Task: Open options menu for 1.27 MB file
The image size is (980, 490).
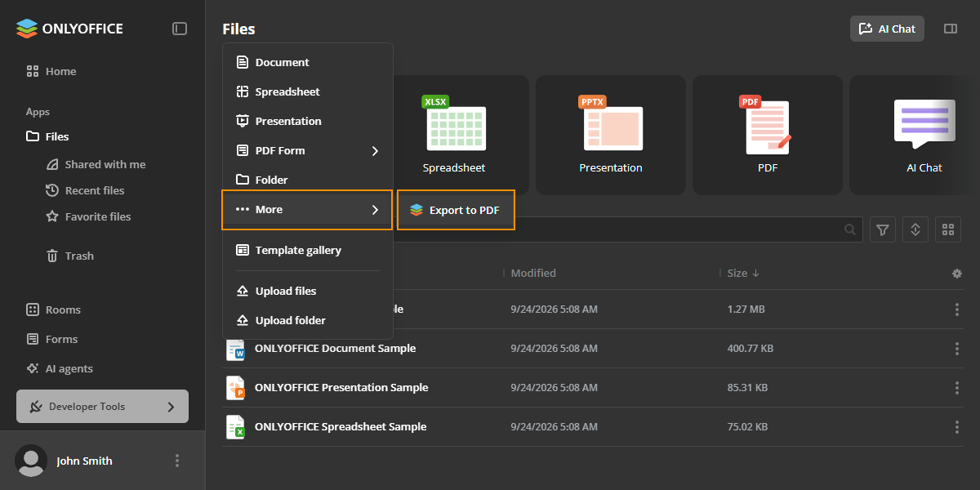Action: (x=957, y=310)
